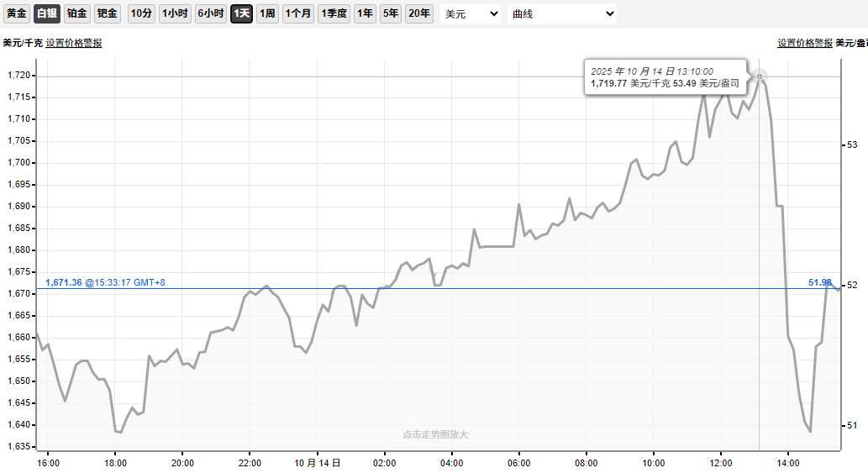Show the 5年 price range
The image size is (868, 473).
point(391,13)
